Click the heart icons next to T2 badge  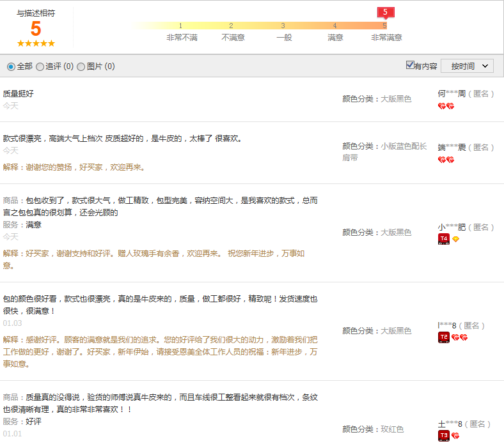click(459, 337)
